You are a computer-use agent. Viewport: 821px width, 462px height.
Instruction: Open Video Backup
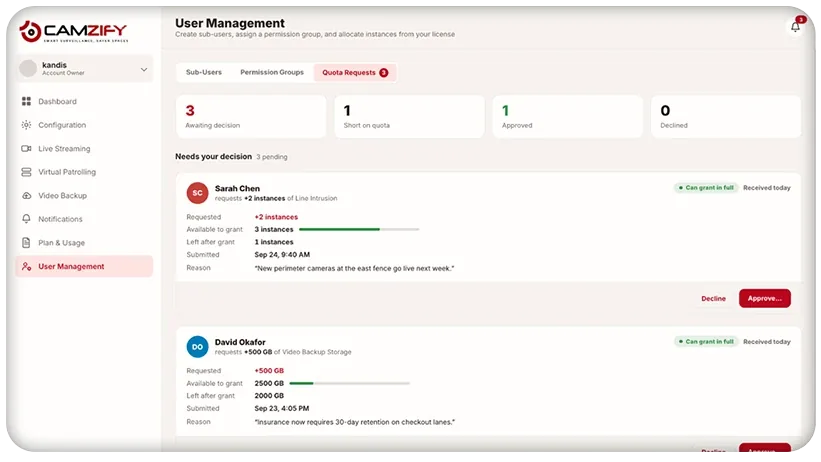[x=84, y=195]
